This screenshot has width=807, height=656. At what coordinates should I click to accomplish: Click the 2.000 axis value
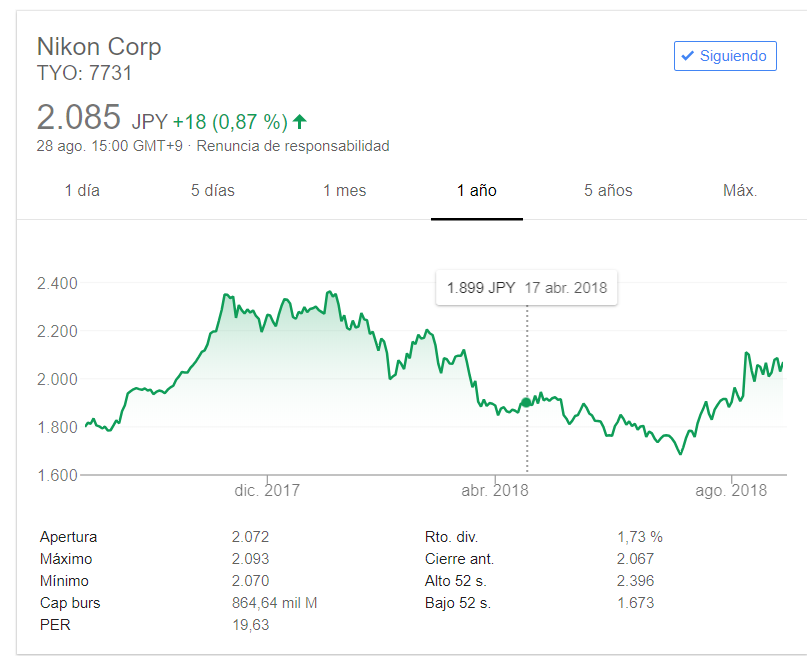(57, 379)
